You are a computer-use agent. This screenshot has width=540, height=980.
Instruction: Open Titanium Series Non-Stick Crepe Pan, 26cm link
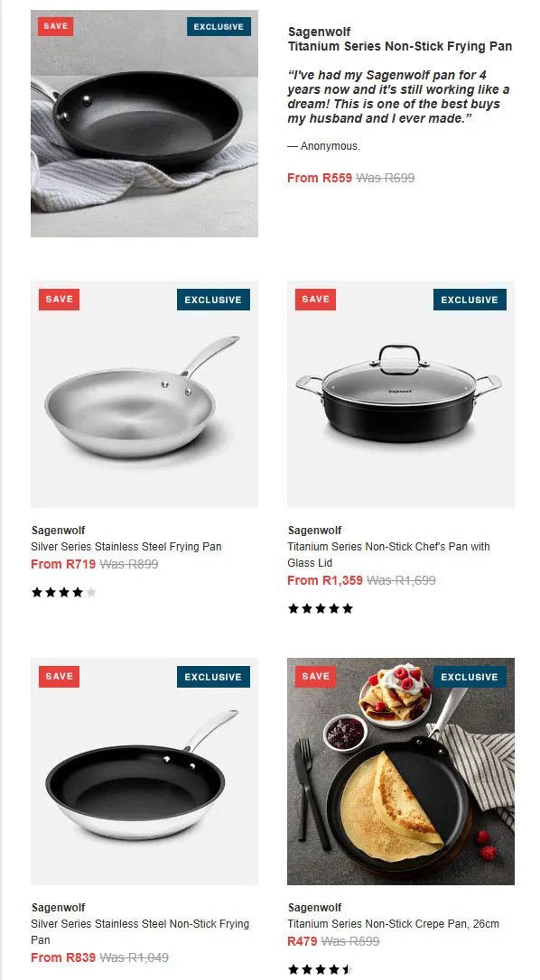coord(394,924)
